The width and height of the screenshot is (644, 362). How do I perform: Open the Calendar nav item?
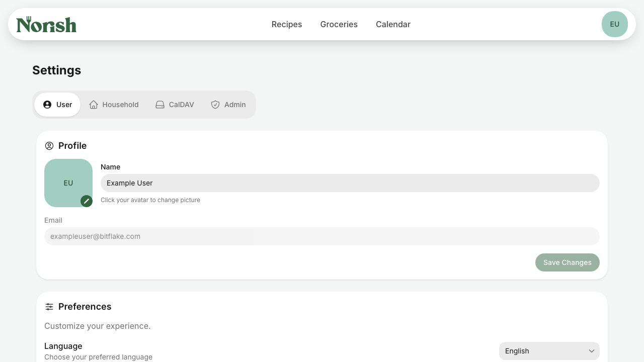tap(393, 24)
